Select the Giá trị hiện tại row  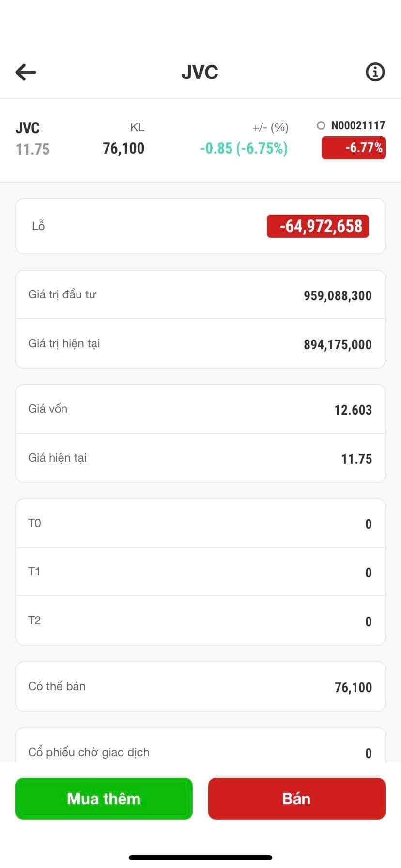point(200,344)
